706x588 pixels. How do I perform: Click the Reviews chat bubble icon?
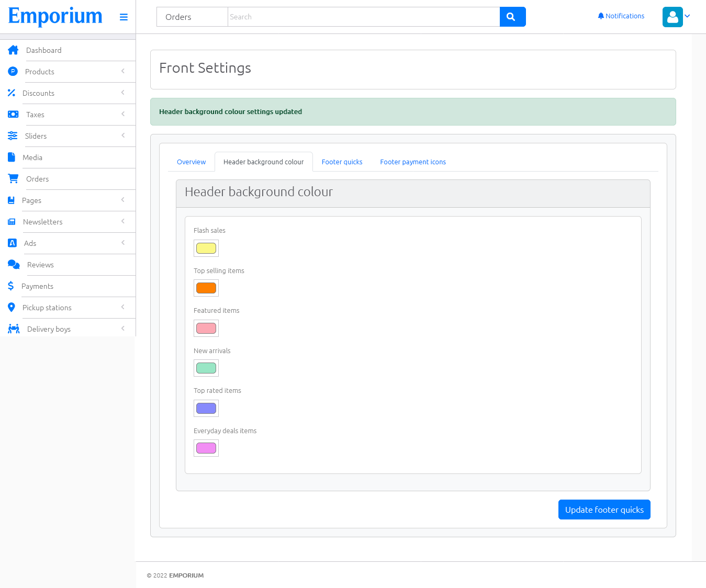(14, 264)
